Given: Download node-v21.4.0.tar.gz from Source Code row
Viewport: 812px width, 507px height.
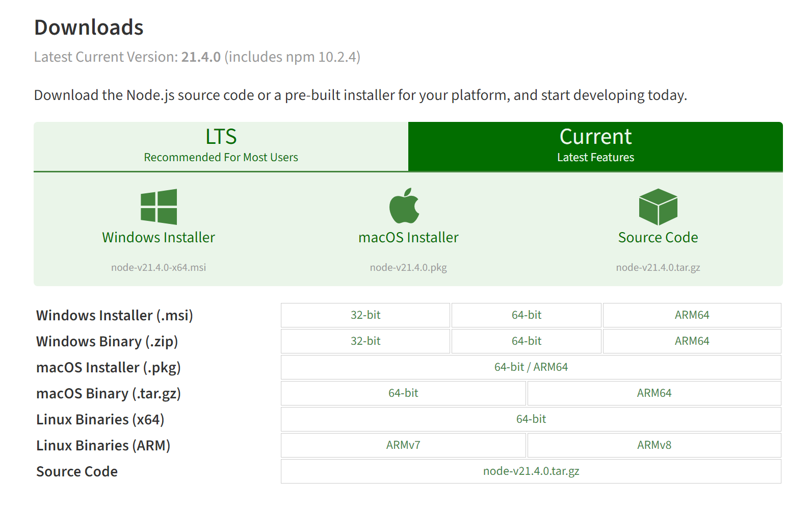Looking at the screenshot, I should point(531,471).
